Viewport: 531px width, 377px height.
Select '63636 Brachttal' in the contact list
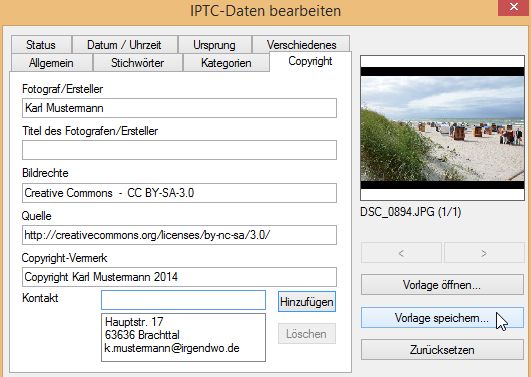pos(142,335)
